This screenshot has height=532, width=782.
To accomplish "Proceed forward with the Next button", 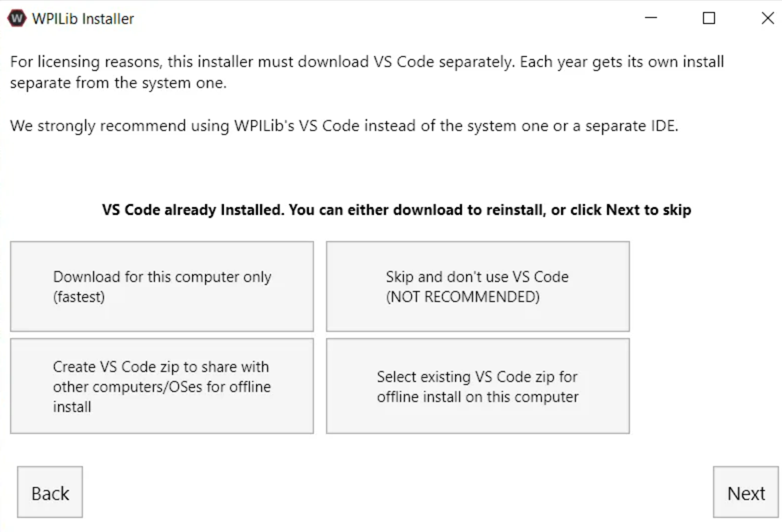I will pyautogui.click(x=745, y=492).
